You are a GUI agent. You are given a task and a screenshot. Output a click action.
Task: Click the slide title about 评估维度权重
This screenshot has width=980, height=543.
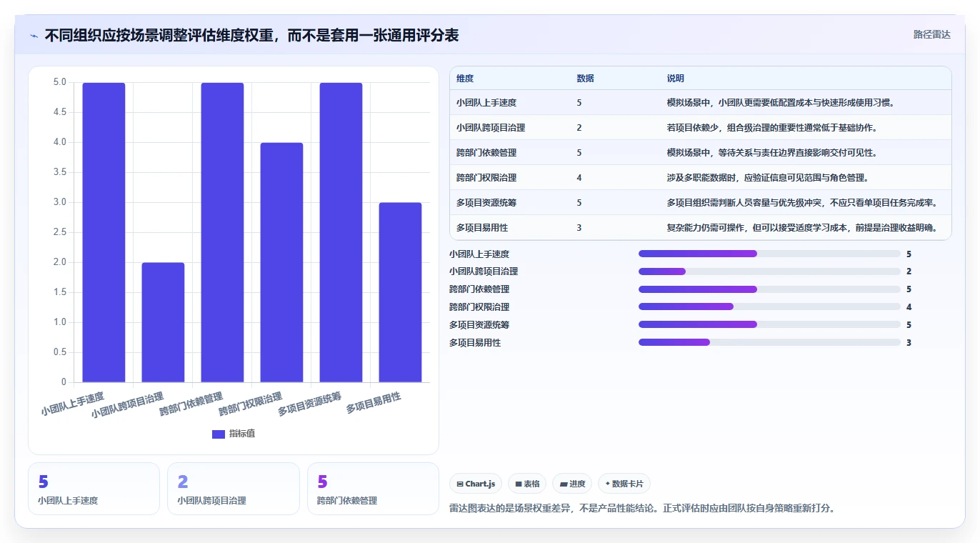coord(251,35)
